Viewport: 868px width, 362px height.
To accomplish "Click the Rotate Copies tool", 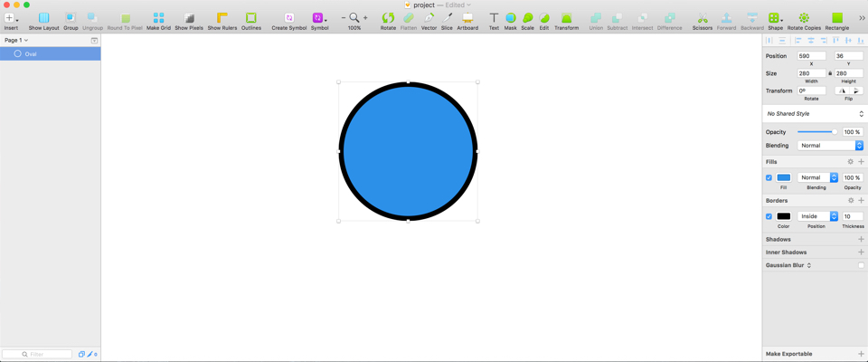I will coord(804,18).
